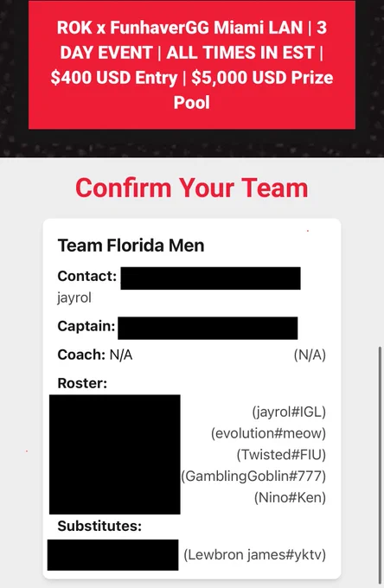Click the Contact label

[87, 276]
